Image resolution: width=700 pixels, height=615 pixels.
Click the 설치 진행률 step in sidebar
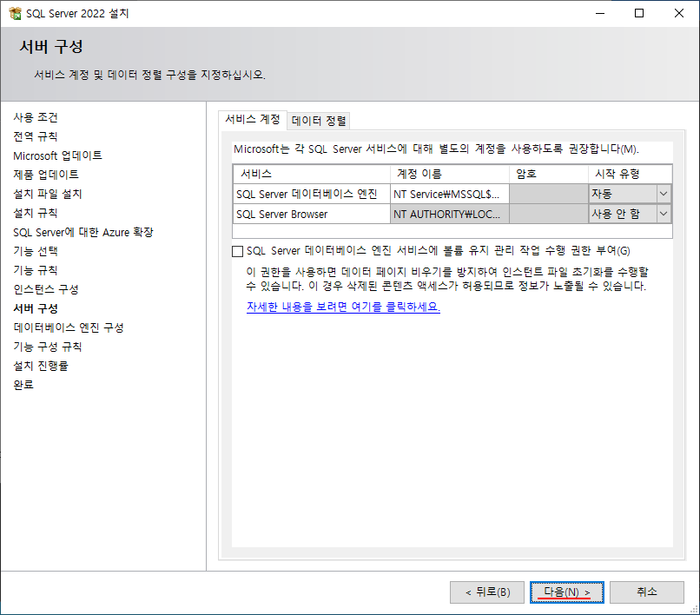tap(41, 366)
